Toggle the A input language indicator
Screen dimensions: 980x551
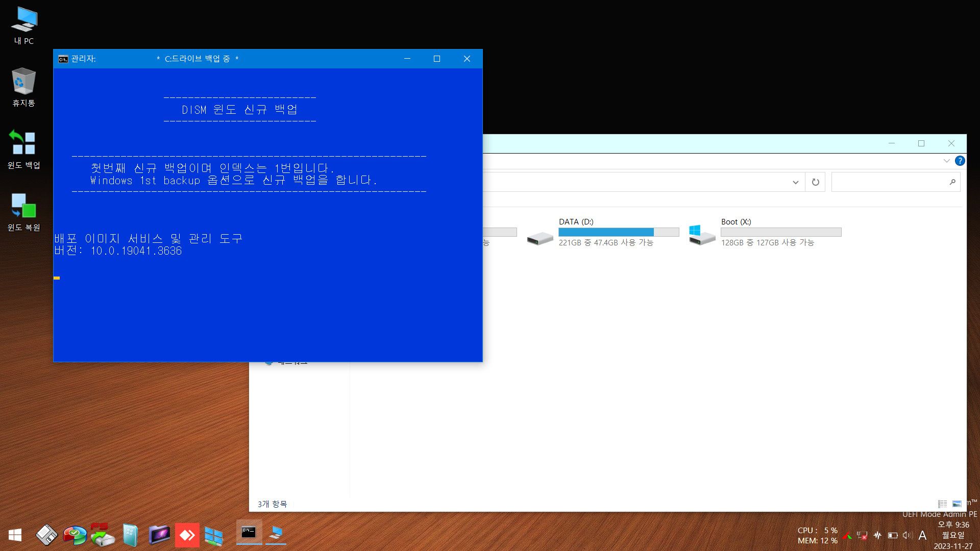click(922, 535)
